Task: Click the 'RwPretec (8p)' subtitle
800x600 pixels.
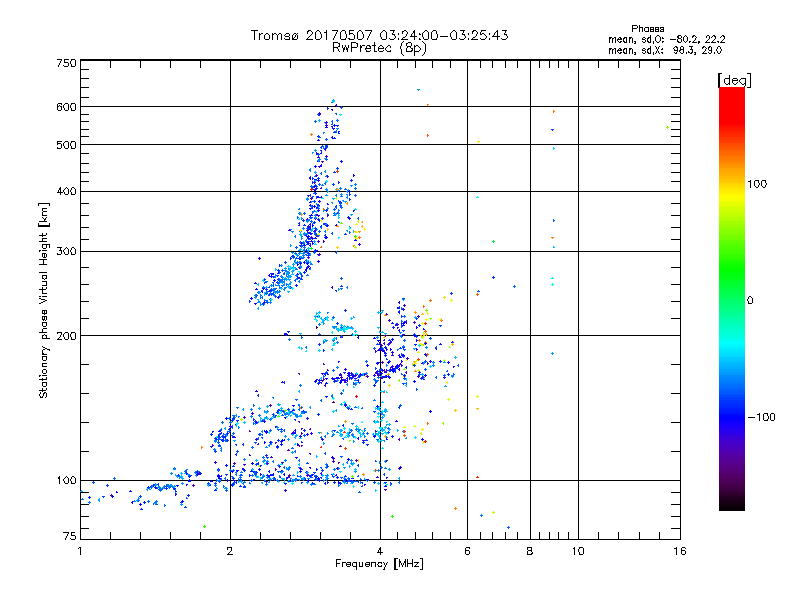Action: pyautogui.click(x=379, y=48)
